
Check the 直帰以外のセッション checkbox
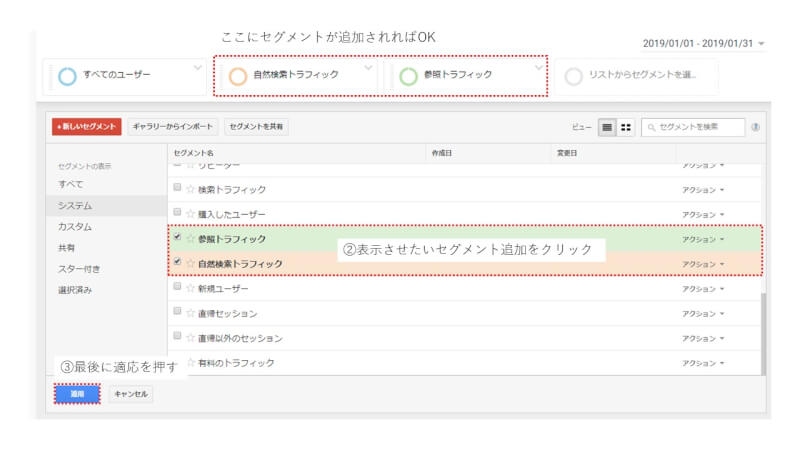coord(177,336)
